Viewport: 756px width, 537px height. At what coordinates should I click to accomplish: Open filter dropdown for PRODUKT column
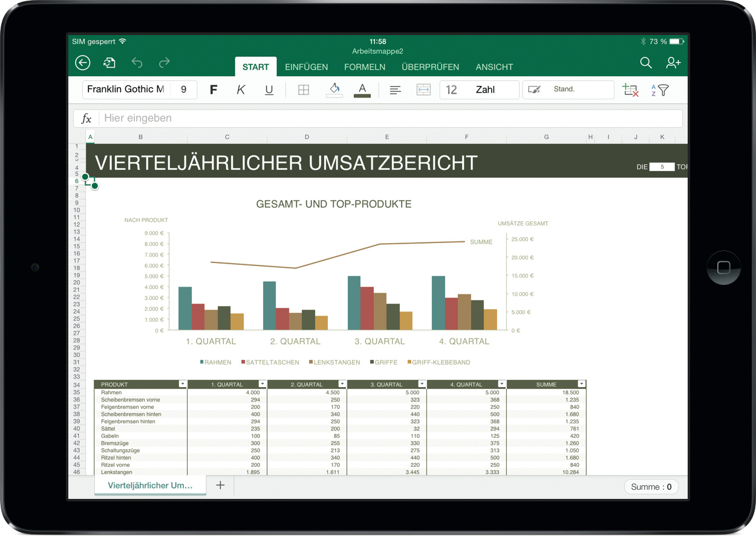tap(182, 384)
